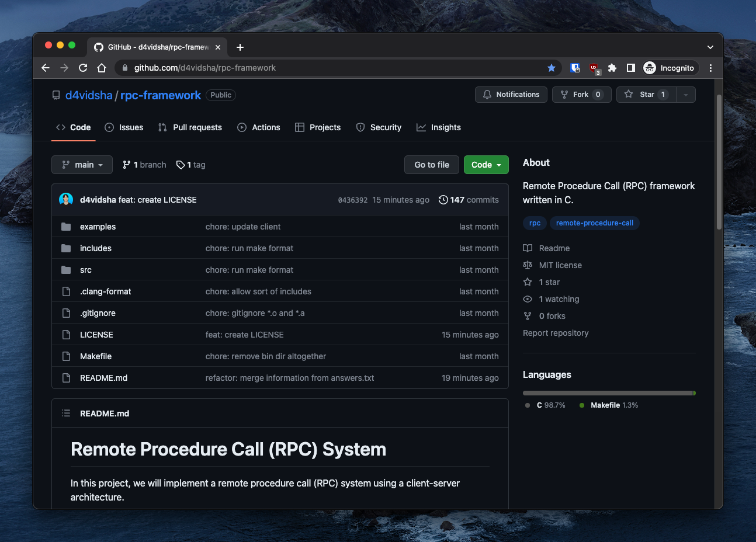756x542 pixels.
Task: Star the repository
Action: (646, 95)
